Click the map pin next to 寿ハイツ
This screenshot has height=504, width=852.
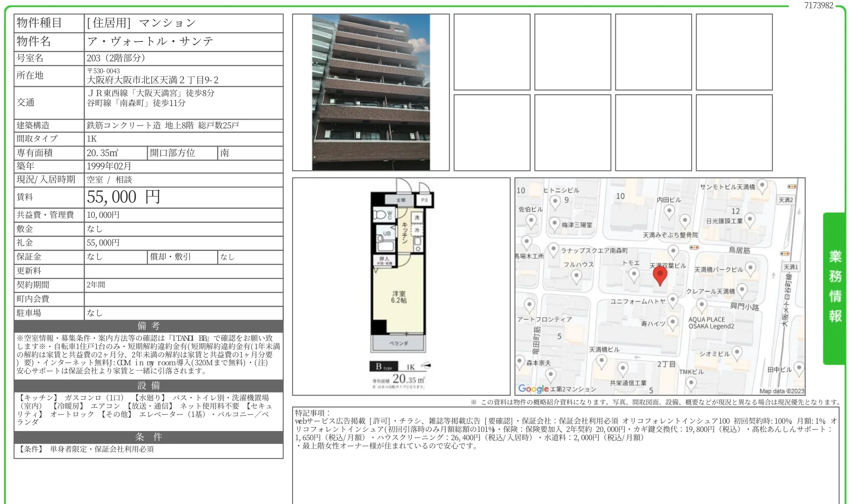click(x=673, y=322)
